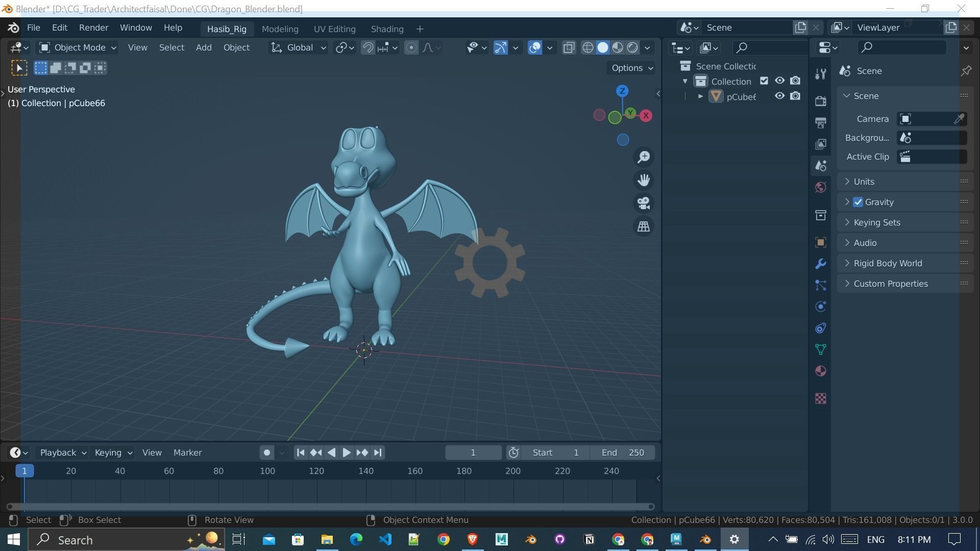Toggle proportional editing button
Viewport: 980px width, 551px height.
[x=411, y=48]
